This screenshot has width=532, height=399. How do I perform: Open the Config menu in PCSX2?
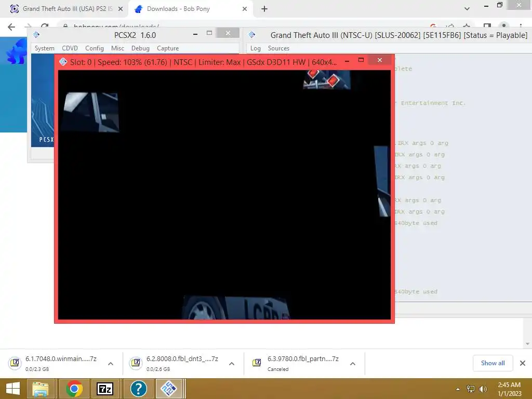pyautogui.click(x=95, y=48)
